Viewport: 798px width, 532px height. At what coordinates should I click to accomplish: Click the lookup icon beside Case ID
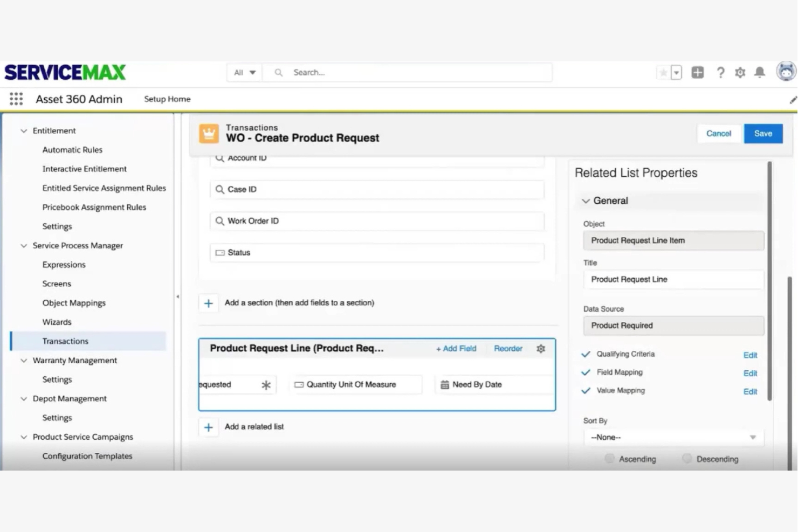point(219,189)
